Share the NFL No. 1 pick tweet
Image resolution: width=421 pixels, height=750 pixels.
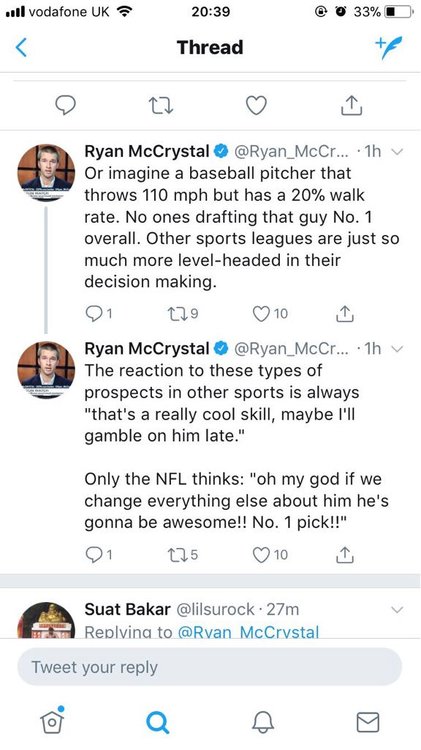click(x=344, y=554)
